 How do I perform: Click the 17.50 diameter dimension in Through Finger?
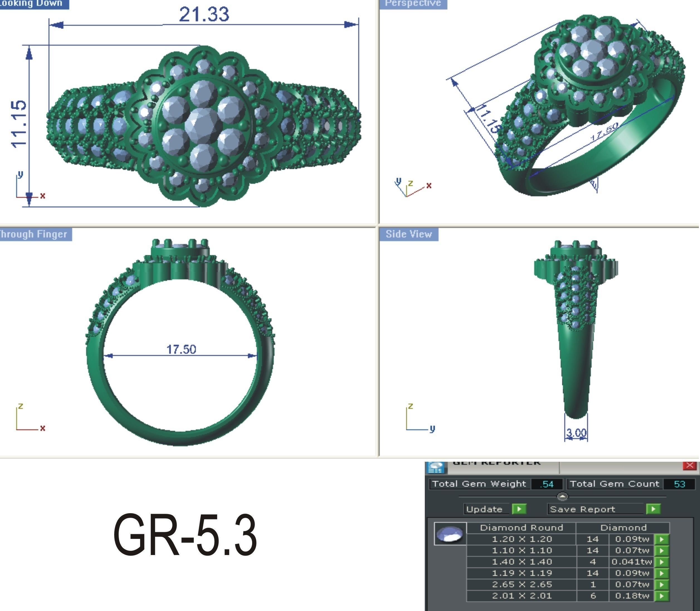(x=181, y=350)
